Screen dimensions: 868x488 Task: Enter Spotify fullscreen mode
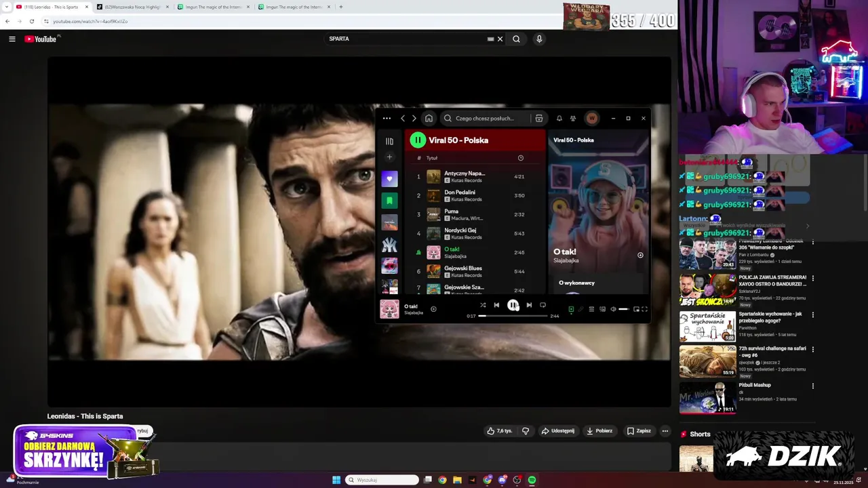[644, 309]
